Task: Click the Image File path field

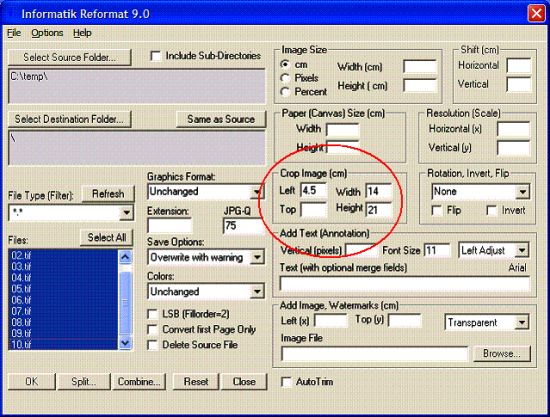Action: click(x=374, y=354)
